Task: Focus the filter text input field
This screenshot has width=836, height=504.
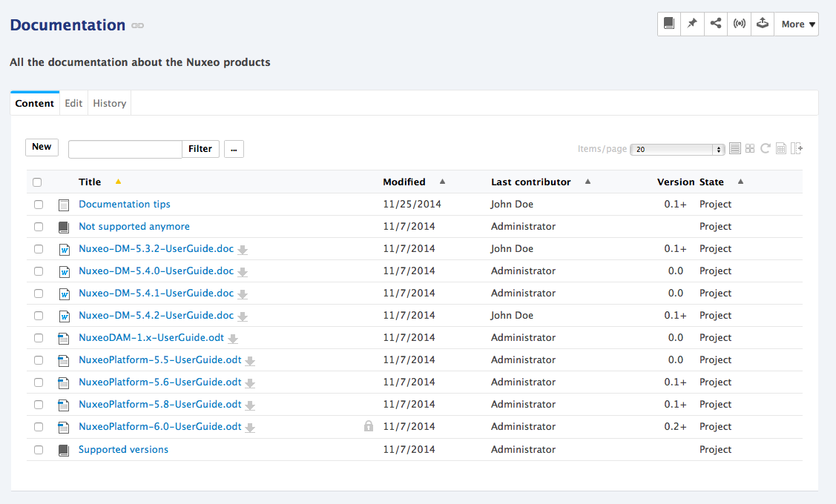Action: (x=125, y=149)
